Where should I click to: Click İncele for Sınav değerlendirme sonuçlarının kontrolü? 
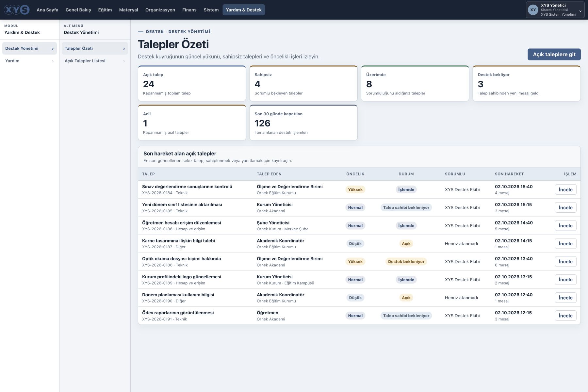[x=565, y=189]
